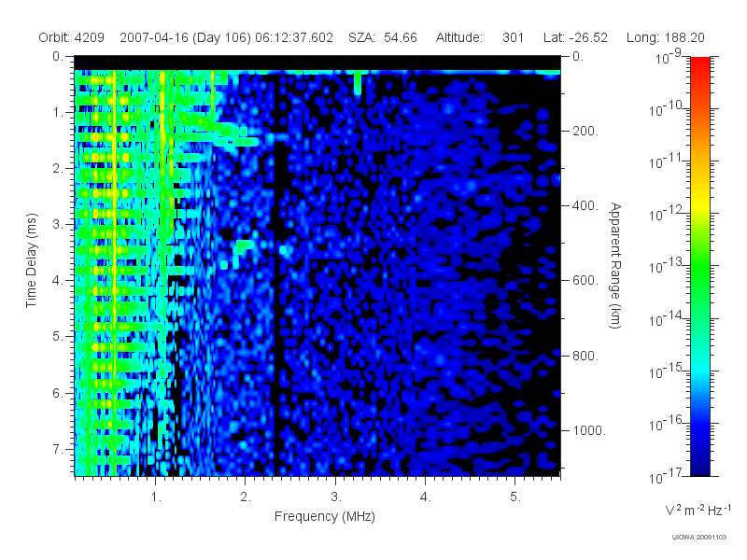This screenshot has width=747, height=560.
Task: Click the '400.' apparent range tick label
Action: pos(585,205)
